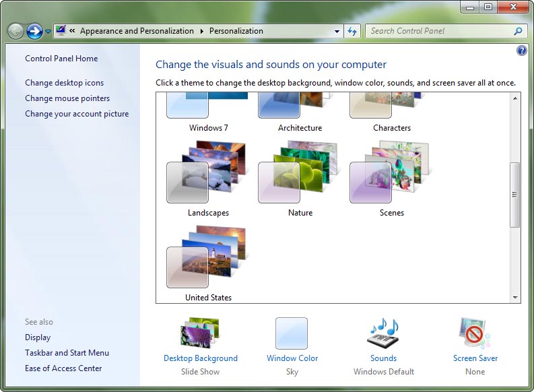The height and width of the screenshot is (392, 534).
Task: Click the search magnifier icon
Action: pyautogui.click(x=518, y=31)
